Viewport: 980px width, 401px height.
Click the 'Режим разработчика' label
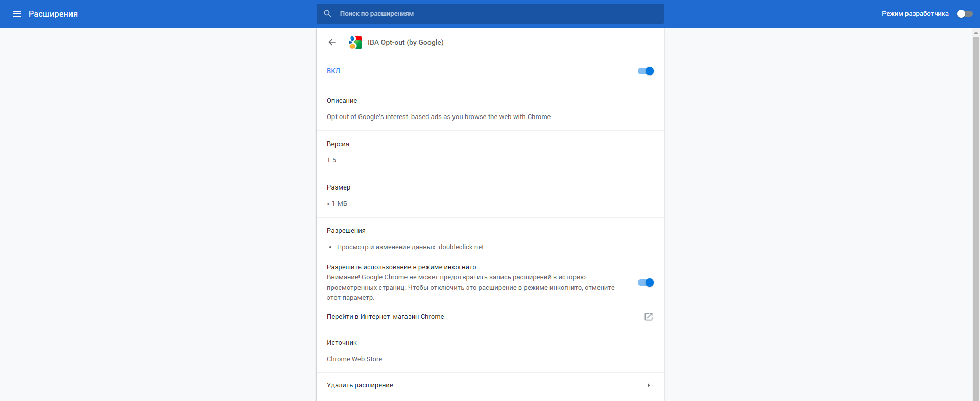pos(915,14)
